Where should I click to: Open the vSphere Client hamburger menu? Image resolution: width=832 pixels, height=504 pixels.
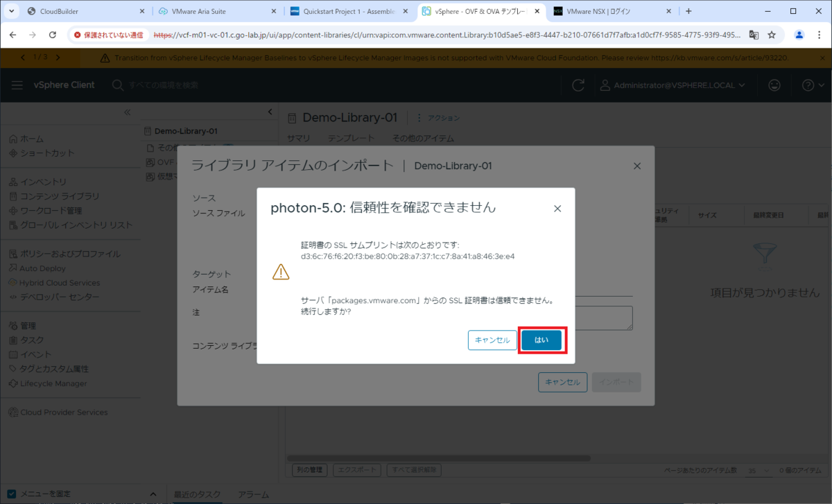coord(17,85)
